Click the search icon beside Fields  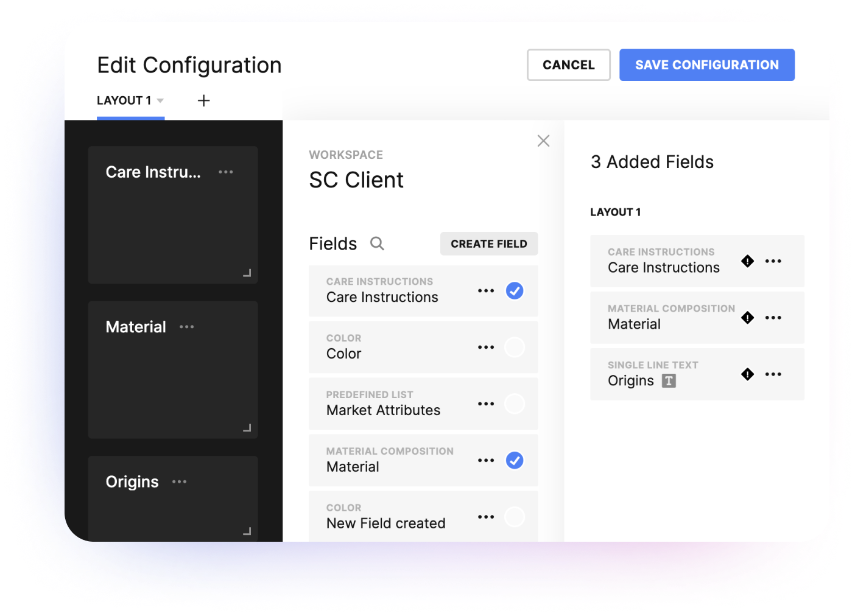pos(377,243)
